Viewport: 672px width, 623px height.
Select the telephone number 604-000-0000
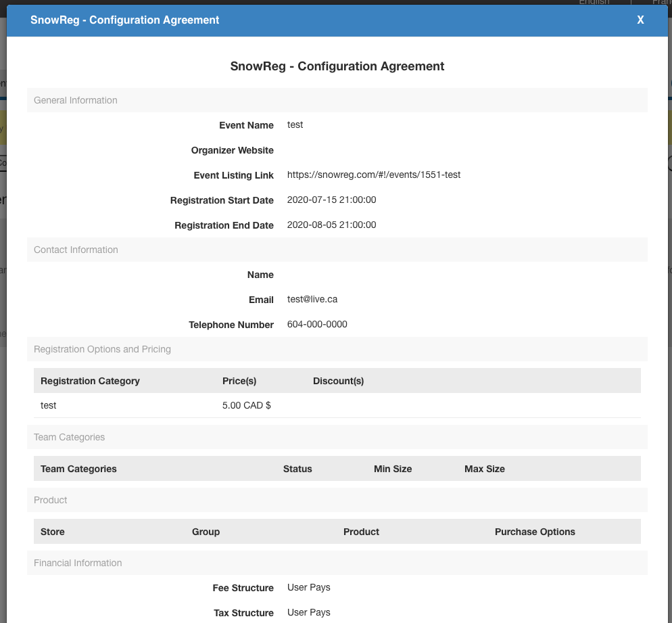pos(317,324)
